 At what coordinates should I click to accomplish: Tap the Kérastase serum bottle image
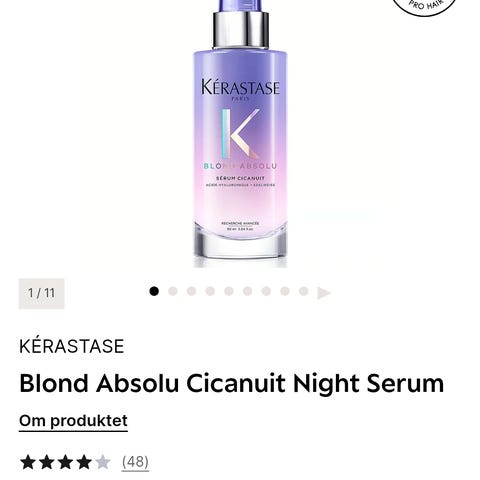point(240,133)
